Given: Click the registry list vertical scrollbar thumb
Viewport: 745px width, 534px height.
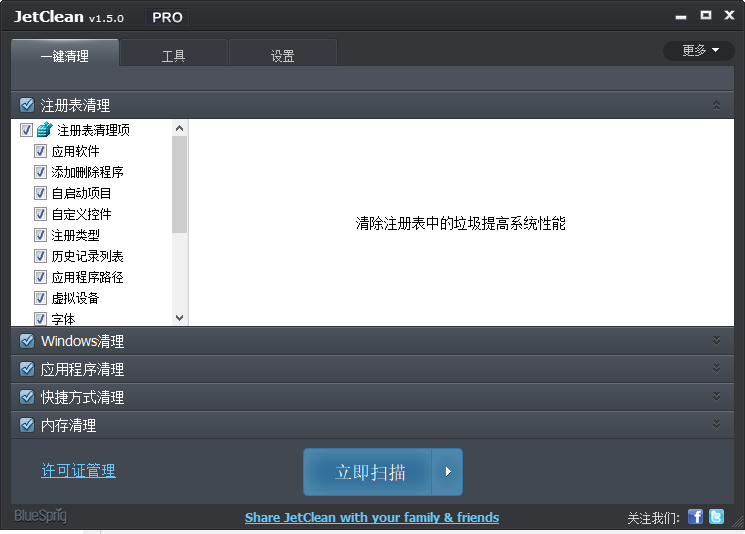Looking at the screenshot, I should tap(180, 185).
